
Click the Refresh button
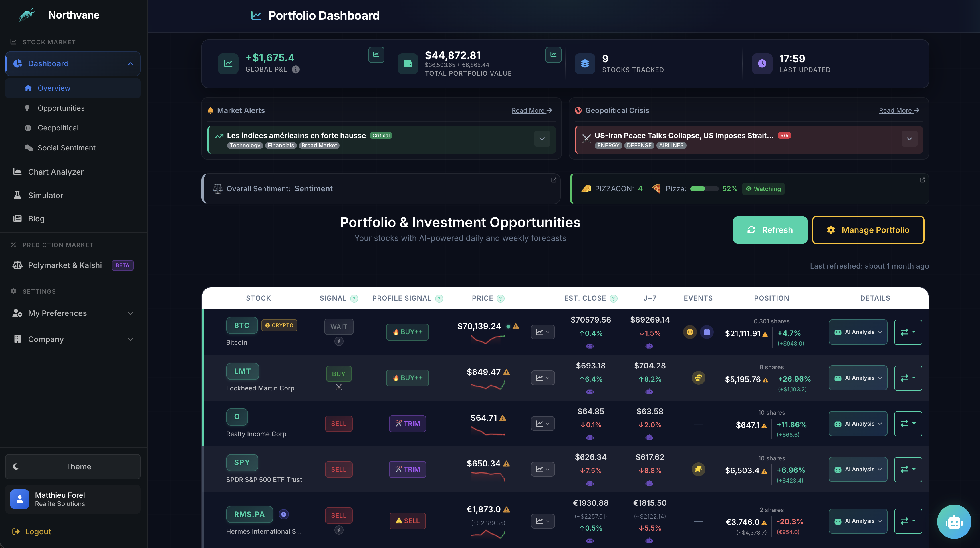tap(770, 230)
